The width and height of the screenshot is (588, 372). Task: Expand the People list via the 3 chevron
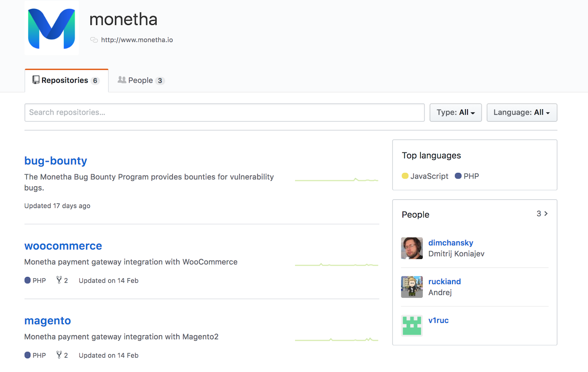coord(542,214)
